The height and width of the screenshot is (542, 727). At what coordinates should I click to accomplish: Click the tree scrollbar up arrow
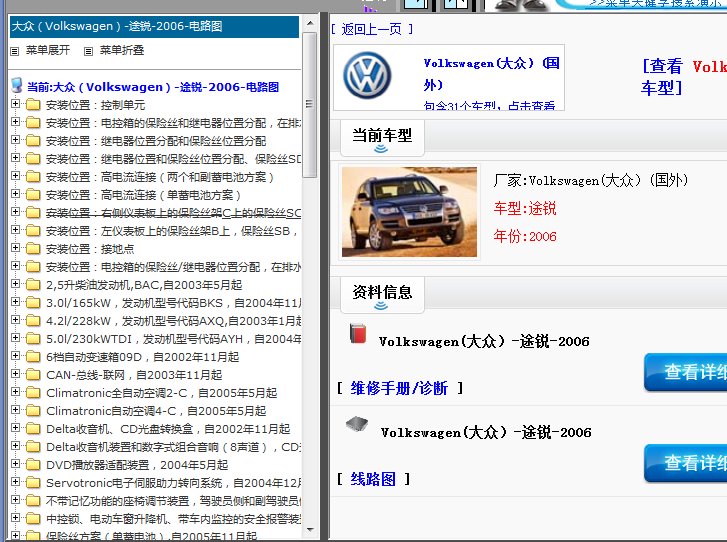point(310,23)
